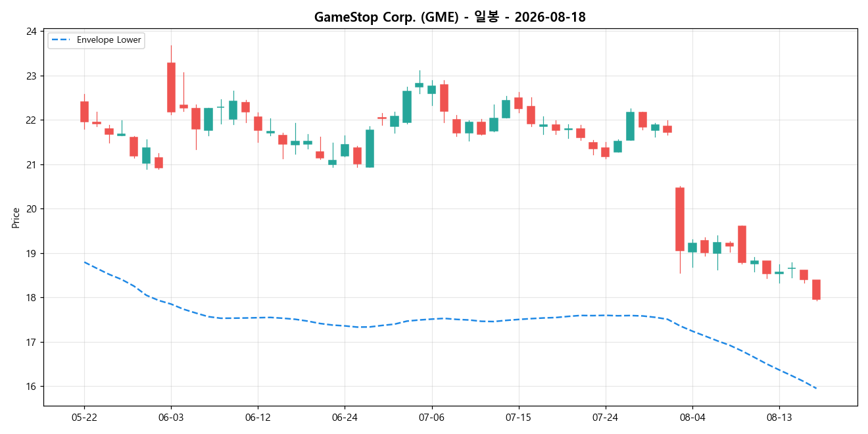Click the Envelope Lower legend label

(x=108, y=40)
